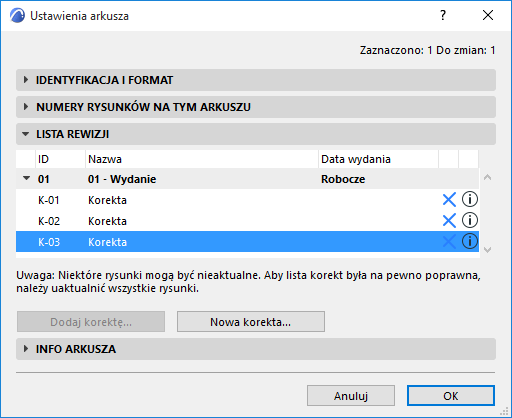Select the K-02 Korekta row

tap(247, 221)
